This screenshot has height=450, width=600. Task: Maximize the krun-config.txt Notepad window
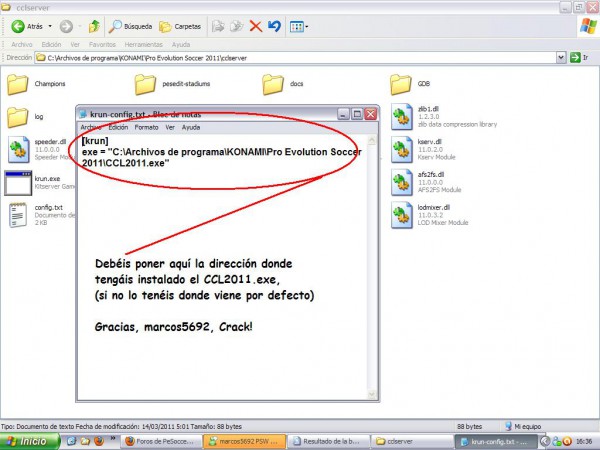357,114
